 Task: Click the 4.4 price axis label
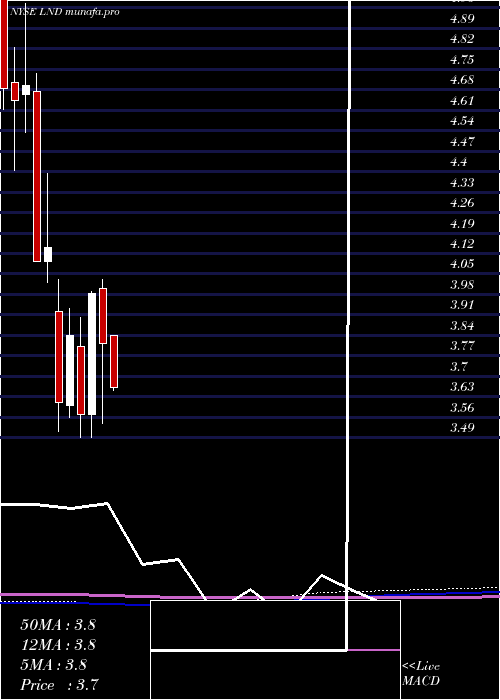458,162
